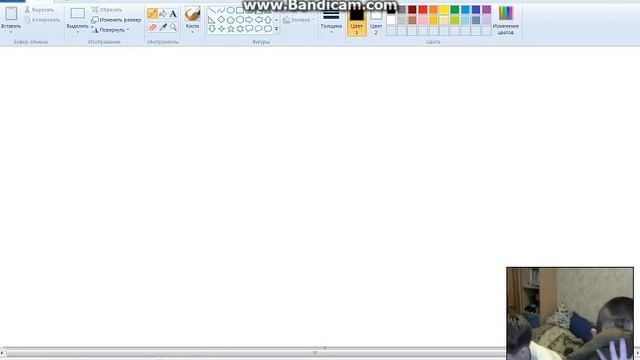Pick the white color swatch in palette

click(x=391, y=20)
